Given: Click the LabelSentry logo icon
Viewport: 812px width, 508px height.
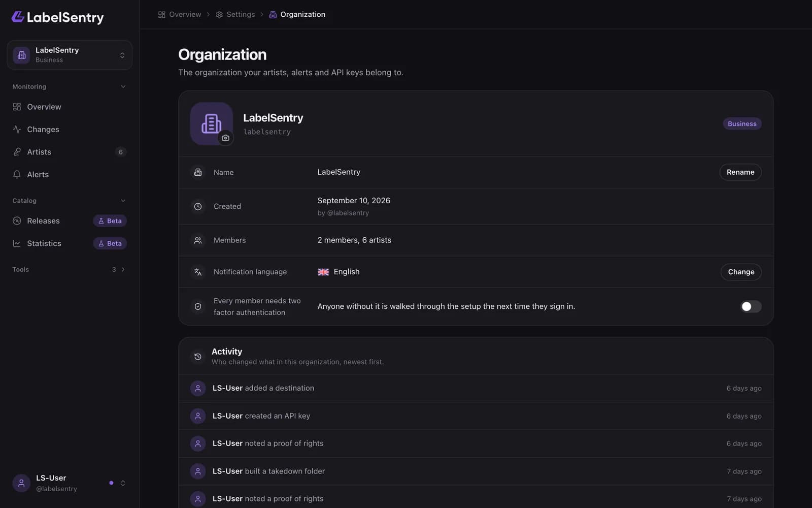Looking at the screenshot, I should 18,17.
